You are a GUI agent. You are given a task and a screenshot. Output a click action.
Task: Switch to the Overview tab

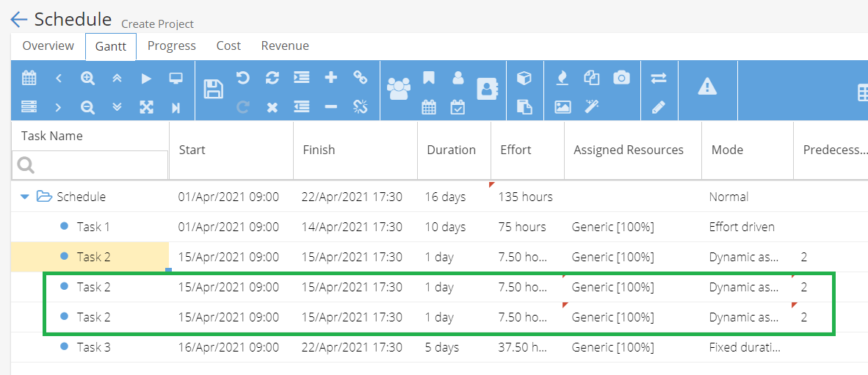click(48, 46)
